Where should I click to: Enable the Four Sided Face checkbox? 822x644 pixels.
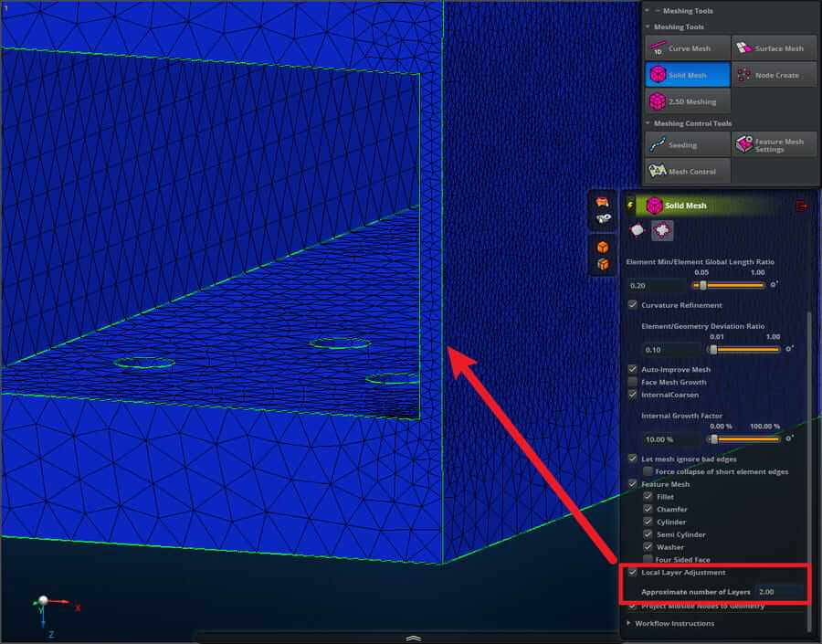coord(648,559)
